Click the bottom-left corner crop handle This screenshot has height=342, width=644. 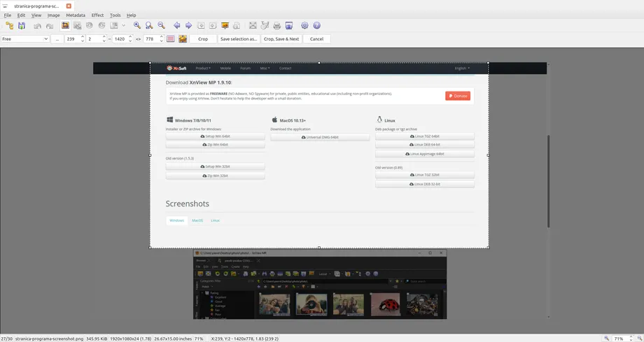click(150, 248)
